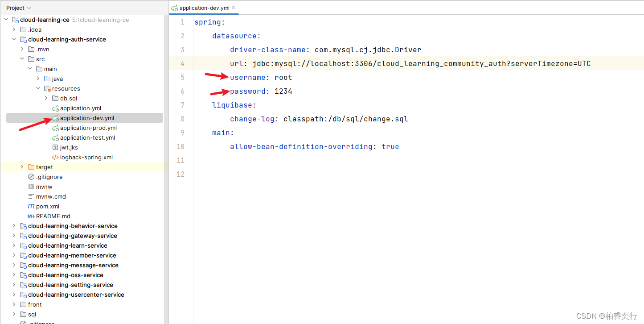644x324 pixels.
Task: Expand the sql folder
Action: click(14, 314)
